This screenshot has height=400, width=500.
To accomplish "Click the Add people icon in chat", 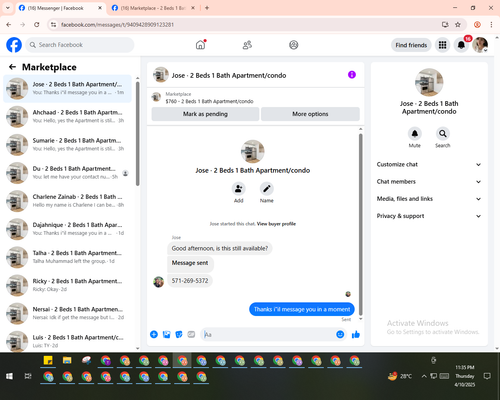I will tap(238, 189).
